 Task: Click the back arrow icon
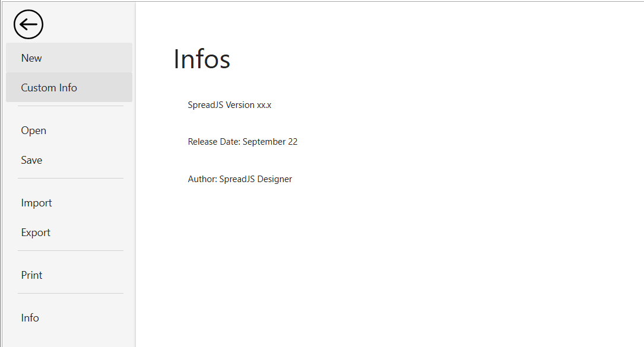click(x=28, y=25)
